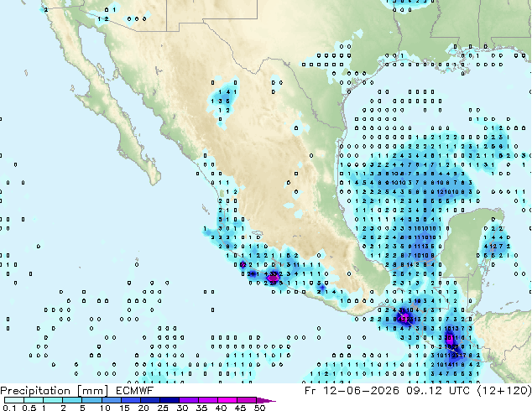Click the 0.5–1 mm legend color swatch
Image resolution: width=532 pixels, height=411 pixels.
[x=34, y=400]
